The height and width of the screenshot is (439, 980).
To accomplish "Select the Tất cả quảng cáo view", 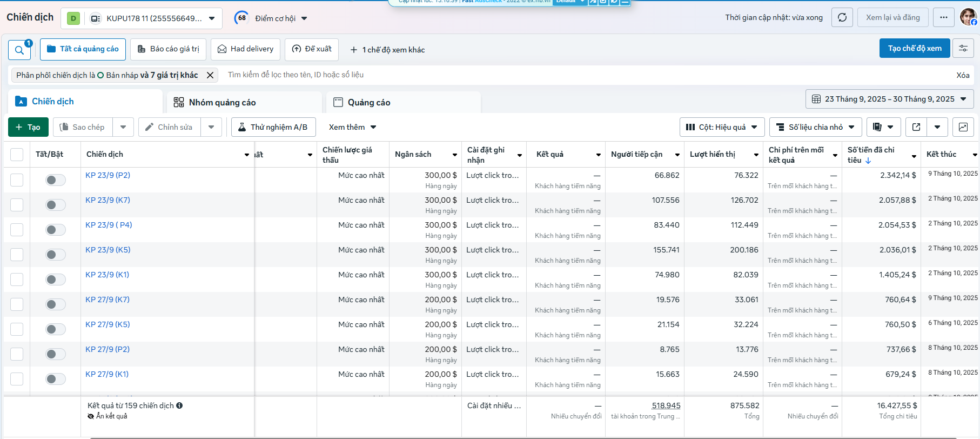I will pos(83,49).
